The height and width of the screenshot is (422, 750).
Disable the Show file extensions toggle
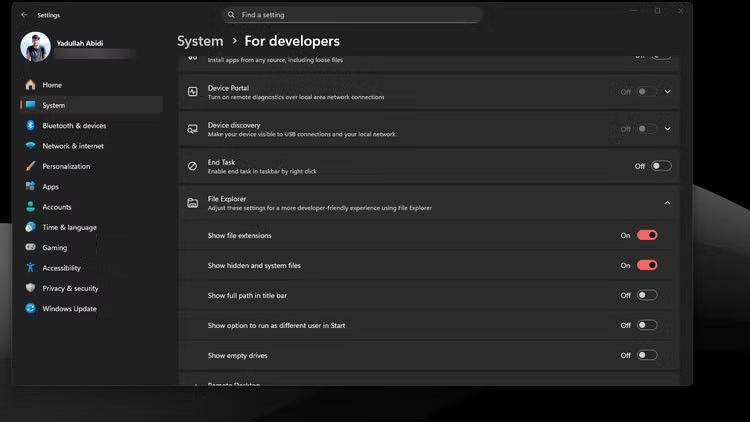[647, 236]
